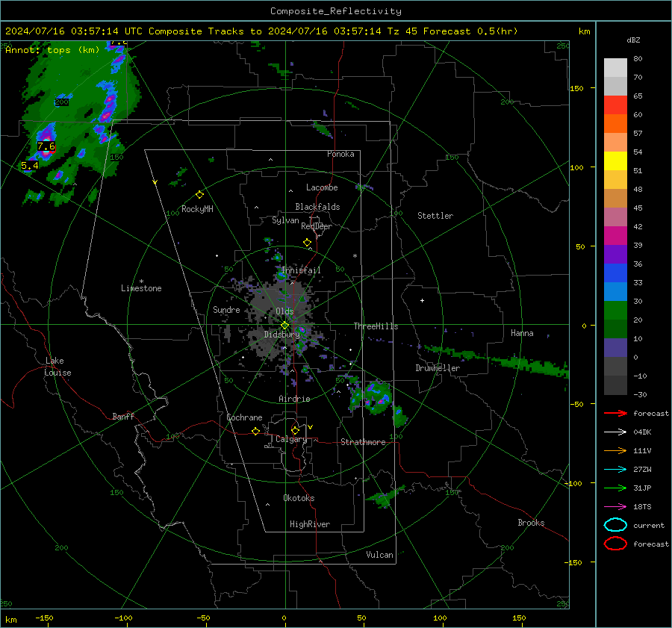Click the Blackfalds town label

pos(317,207)
